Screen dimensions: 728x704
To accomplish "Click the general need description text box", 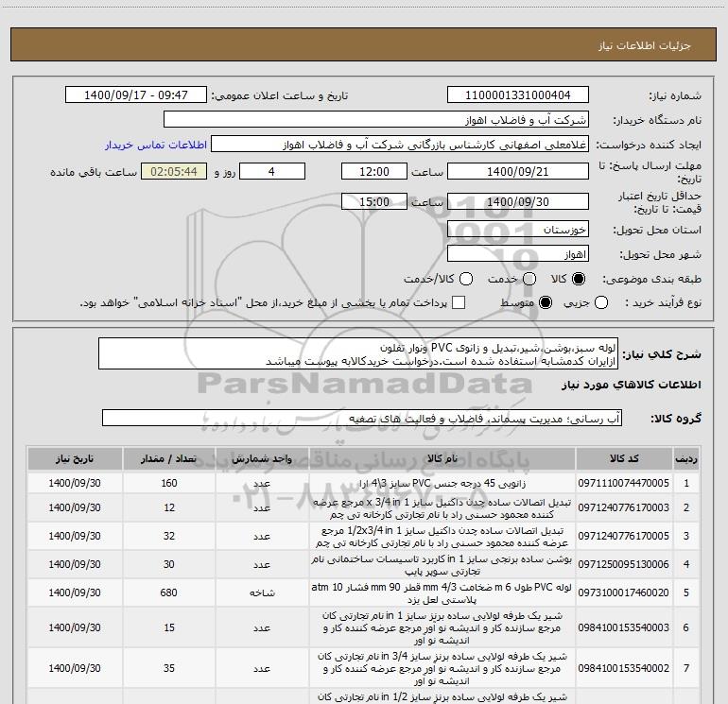I will pyautogui.click(x=358, y=354).
